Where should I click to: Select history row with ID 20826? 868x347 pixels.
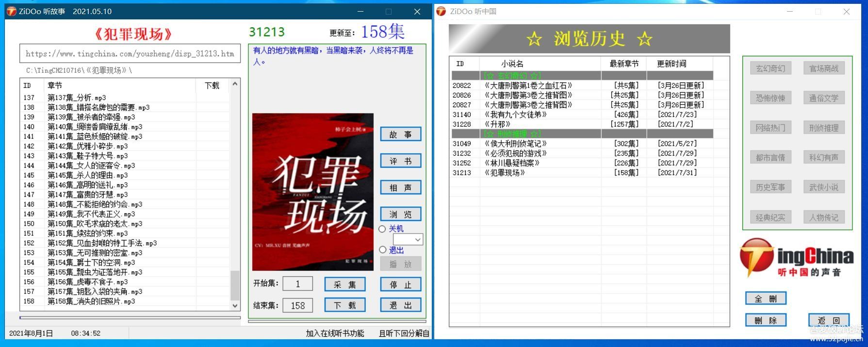tap(582, 95)
